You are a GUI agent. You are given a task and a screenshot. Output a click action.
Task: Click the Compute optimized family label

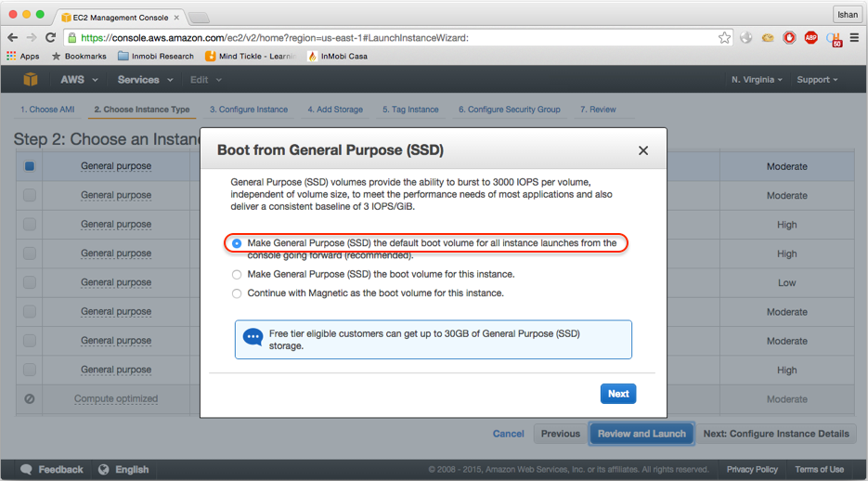click(116, 398)
